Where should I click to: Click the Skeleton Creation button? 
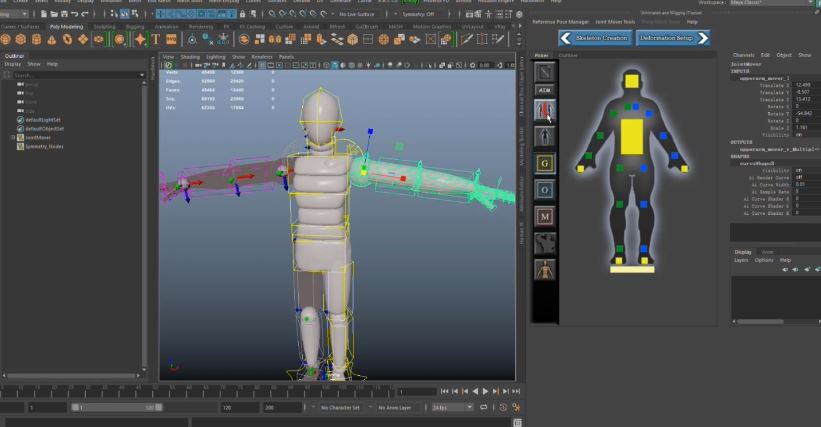pos(594,38)
